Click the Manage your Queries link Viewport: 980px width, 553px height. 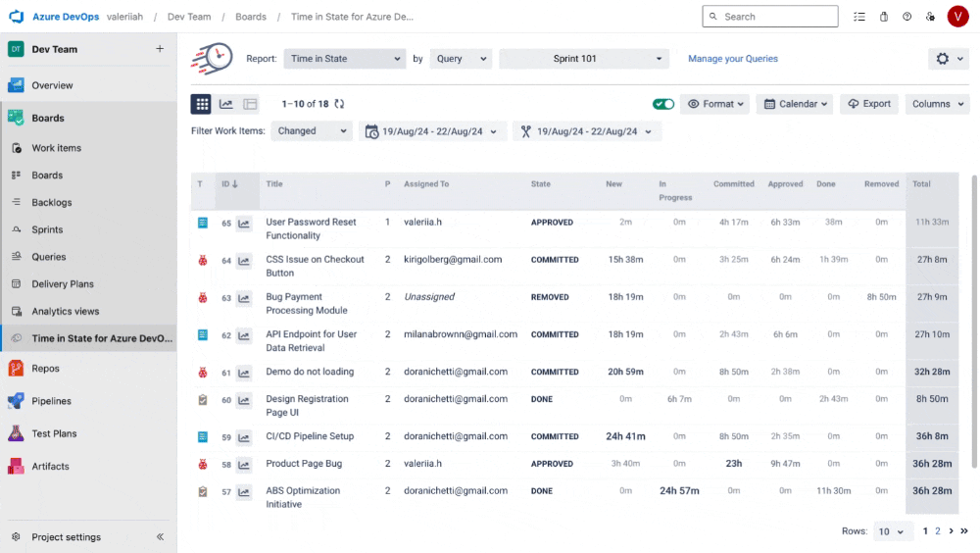pyautogui.click(x=733, y=59)
